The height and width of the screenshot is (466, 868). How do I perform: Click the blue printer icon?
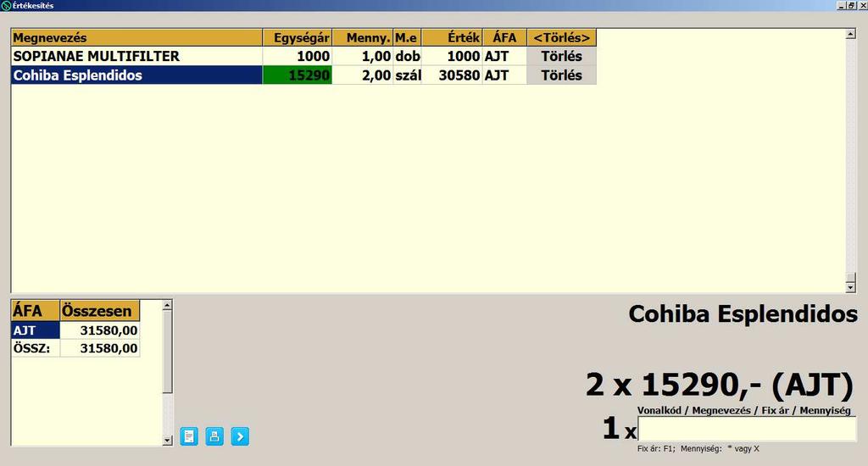coord(214,436)
